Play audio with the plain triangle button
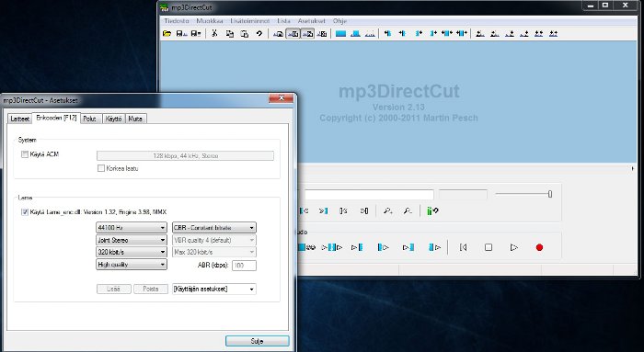The width and height of the screenshot is (644, 352). pos(513,247)
